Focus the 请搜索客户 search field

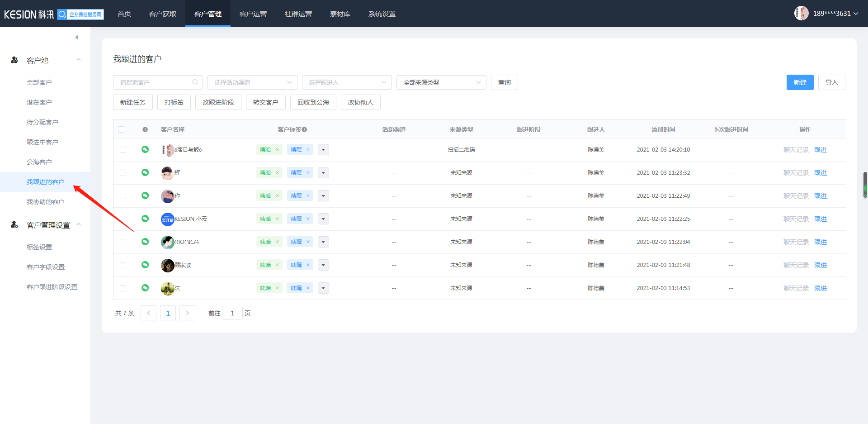158,82
